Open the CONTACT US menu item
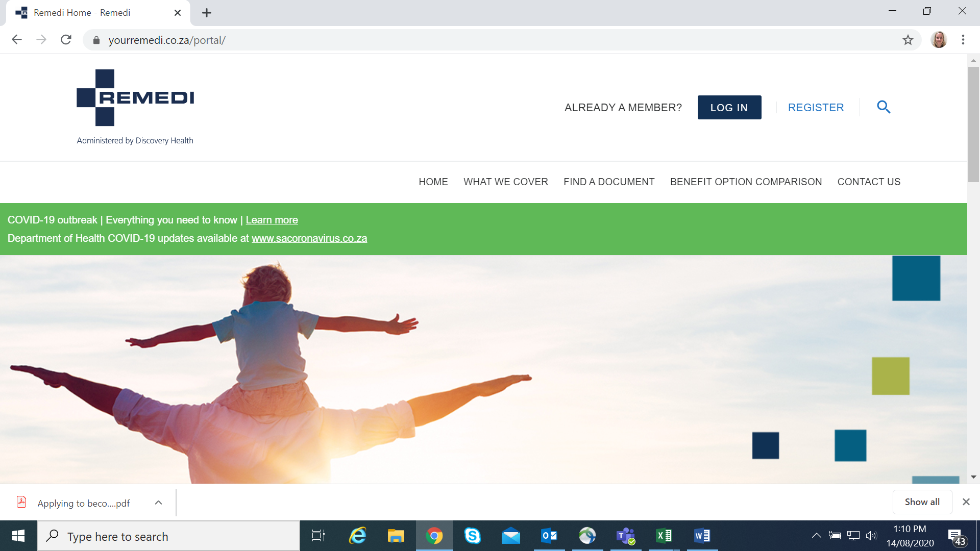The height and width of the screenshot is (551, 980). (x=869, y=182)
